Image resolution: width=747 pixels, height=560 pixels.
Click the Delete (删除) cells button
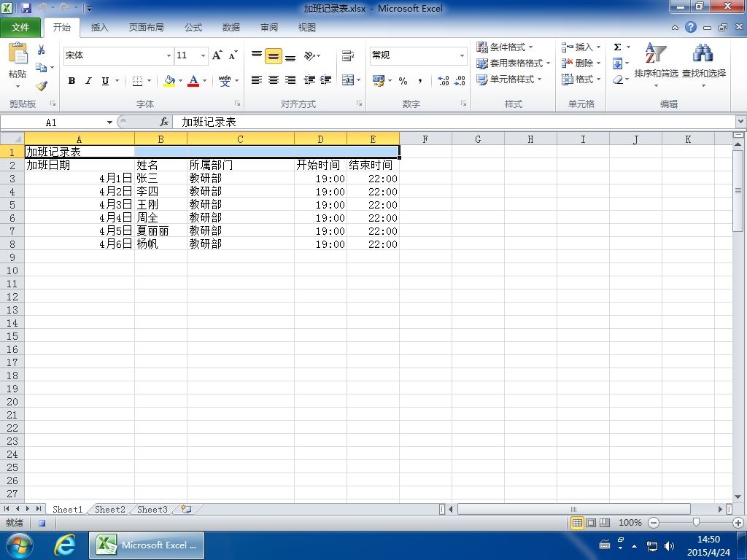[581, 63]
